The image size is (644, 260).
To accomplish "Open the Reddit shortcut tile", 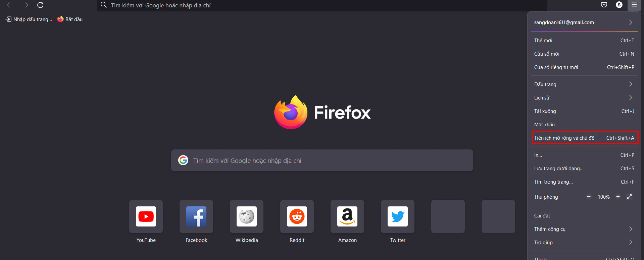I will pyautogui.click(x=297, y=216).
